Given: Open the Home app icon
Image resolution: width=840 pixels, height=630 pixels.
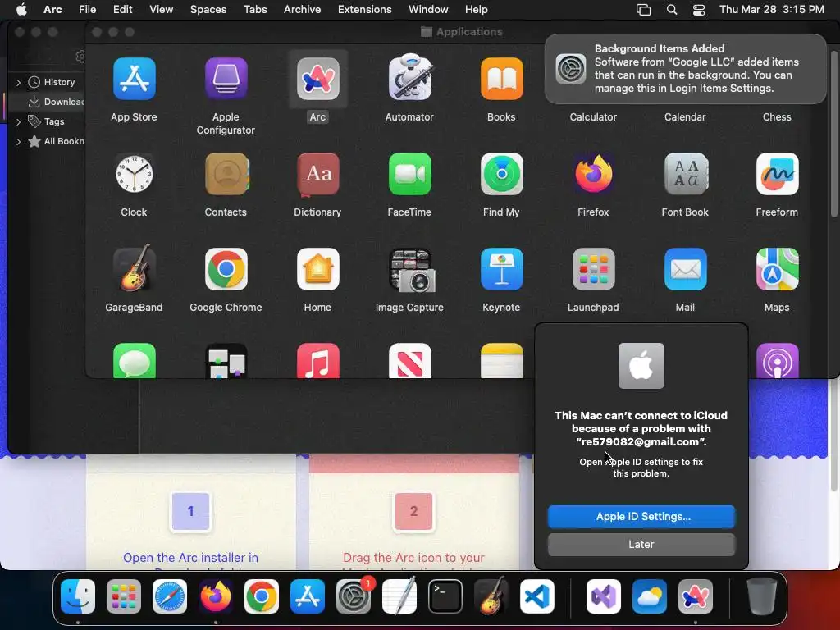Looking at the screenshot, I should pyautogui.click(x=317, y=269).
